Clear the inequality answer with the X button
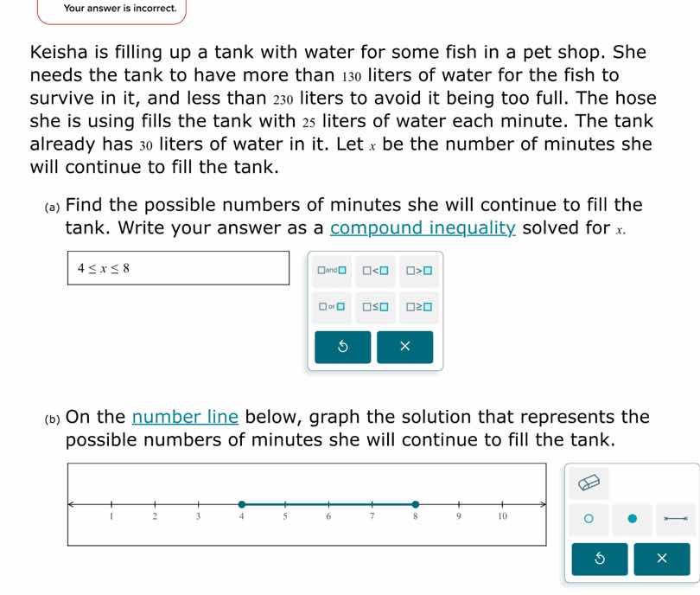 click(404, 347)
